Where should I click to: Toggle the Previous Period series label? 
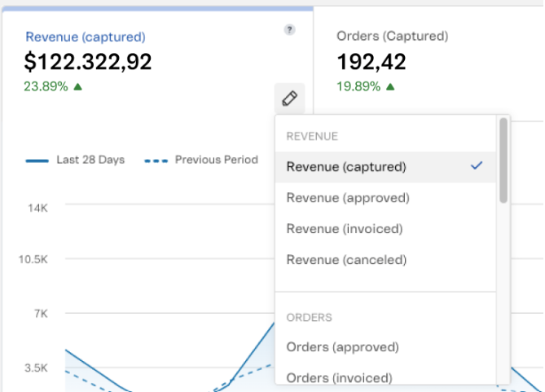(x=216, y=161)
